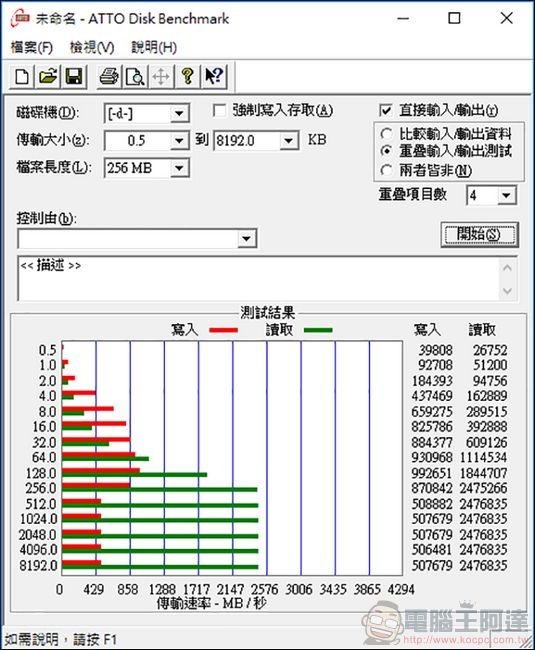Enable the 強制寫入存取(A) checkbox
Image resolution: width=535 pixels, height=650 pixels.
pos(219,111)
